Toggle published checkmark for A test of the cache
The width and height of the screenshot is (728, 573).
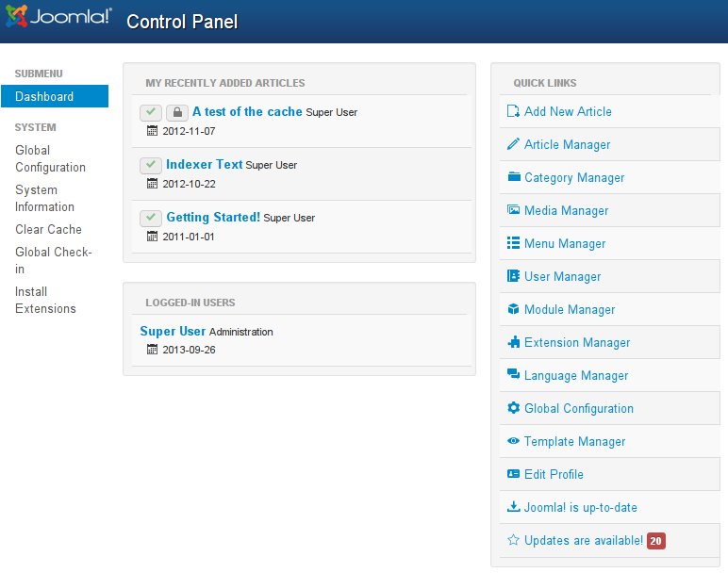point(151,112)
